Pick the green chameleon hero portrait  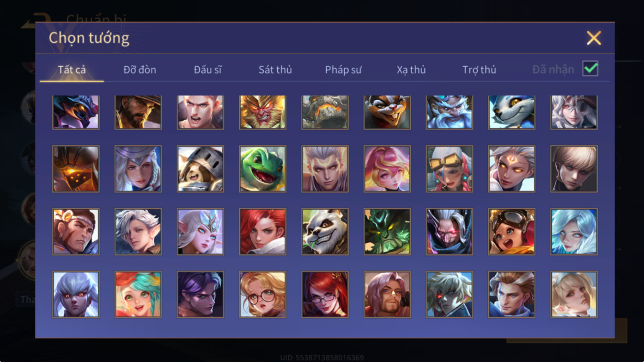[263, 169]
